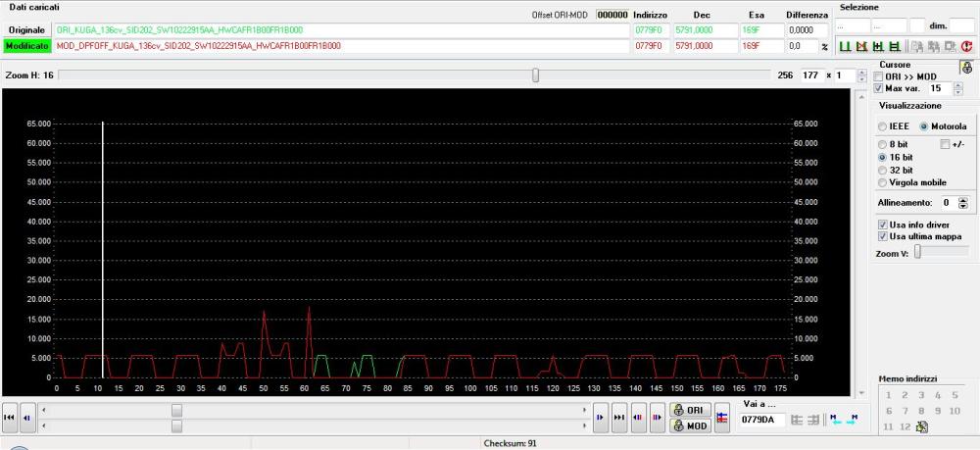Viewport: 980px width, 450px height.
Task: Click the padlock icon next to Cursore
Action: point(966,67)
